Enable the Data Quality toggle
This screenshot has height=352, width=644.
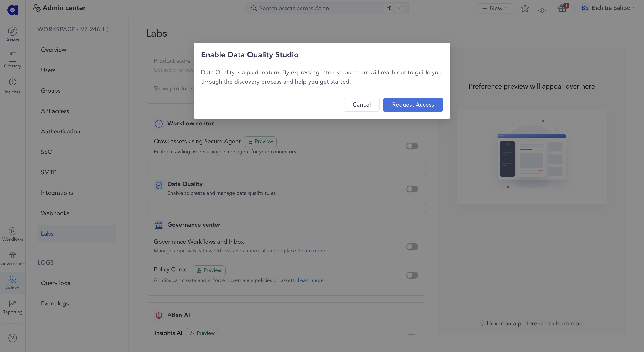coord(412,189)
